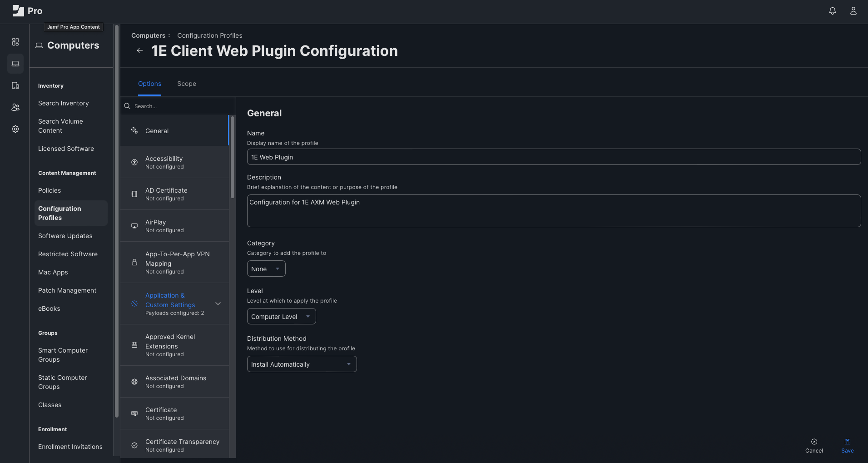Expand Application & Custom Settings chevron
The image size is (868, 463).
pyautogui.click(x=218, y=304)
